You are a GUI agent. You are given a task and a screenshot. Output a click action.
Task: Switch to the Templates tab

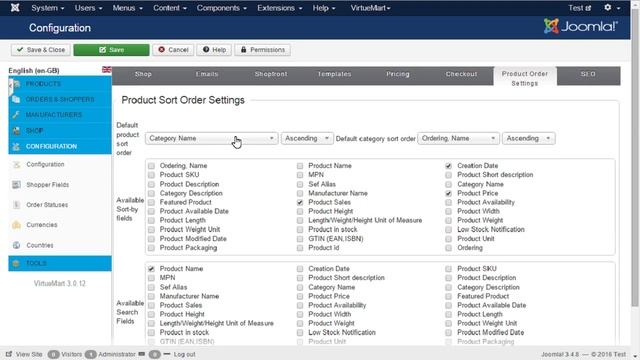coord(334,74)
